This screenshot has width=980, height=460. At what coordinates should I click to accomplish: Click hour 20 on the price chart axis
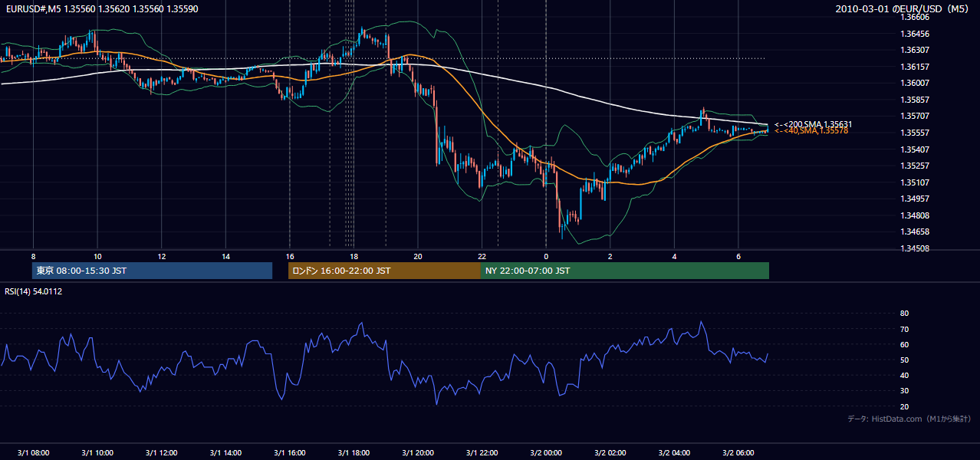coord(418,256)
